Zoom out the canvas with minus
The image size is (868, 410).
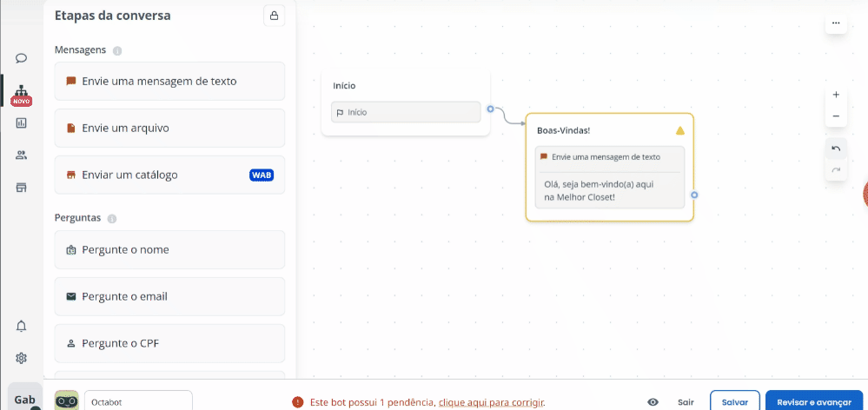click(836, 116)
